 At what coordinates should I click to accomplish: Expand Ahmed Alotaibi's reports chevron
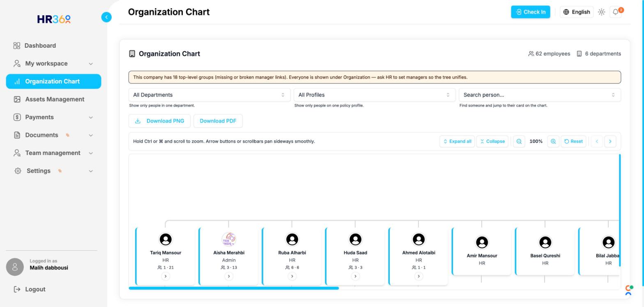click(419, 276)
